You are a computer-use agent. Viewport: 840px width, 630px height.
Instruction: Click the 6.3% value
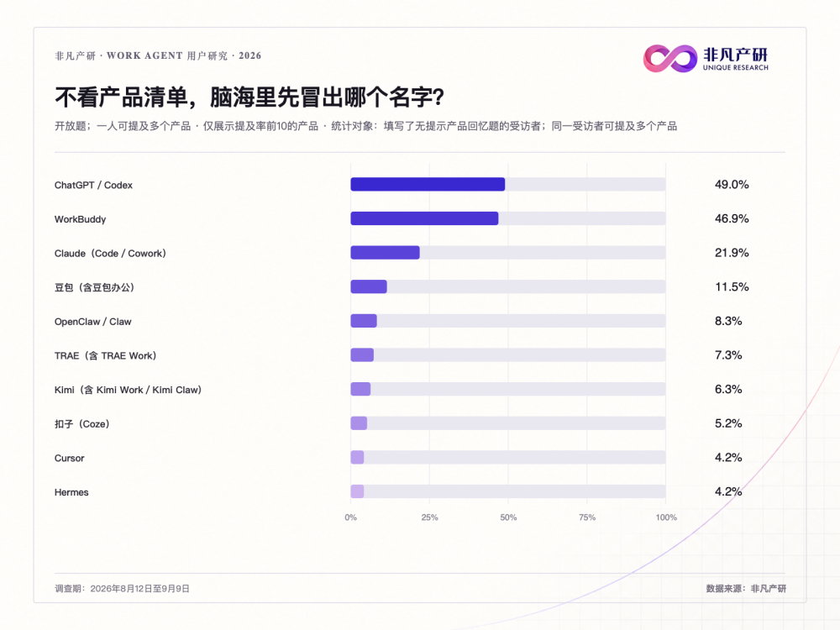(x=728, y=390)
